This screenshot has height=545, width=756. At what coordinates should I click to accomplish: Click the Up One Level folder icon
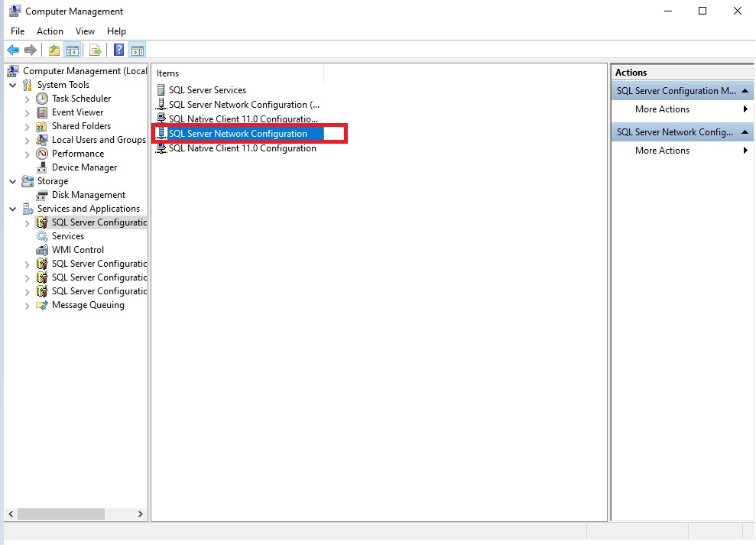coord(54,50)
